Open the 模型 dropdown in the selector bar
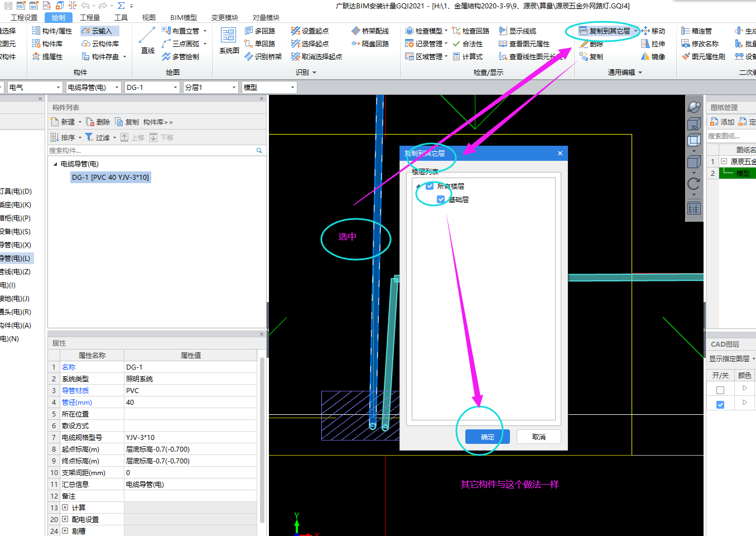The width and height of the screenshot is (756, 536). [x=269, y=87]
